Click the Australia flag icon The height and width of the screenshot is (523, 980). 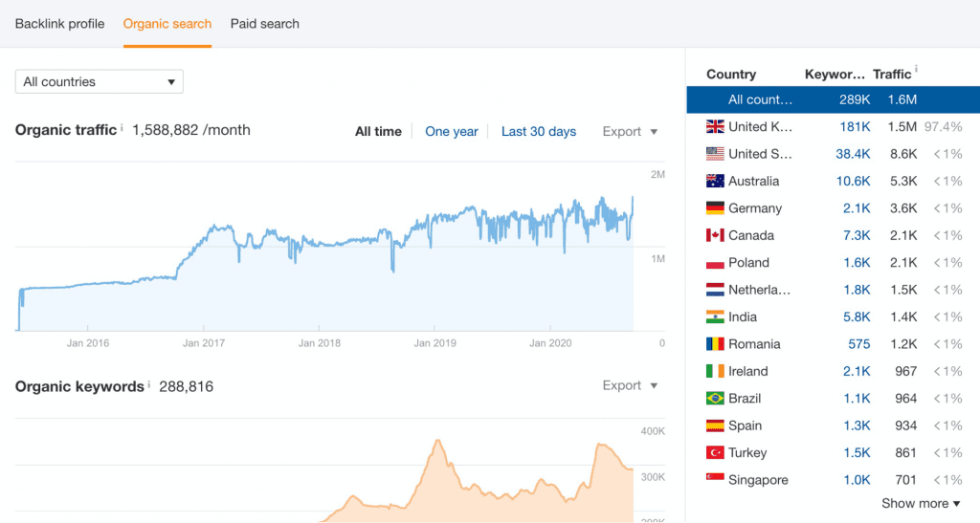(715, 181)
